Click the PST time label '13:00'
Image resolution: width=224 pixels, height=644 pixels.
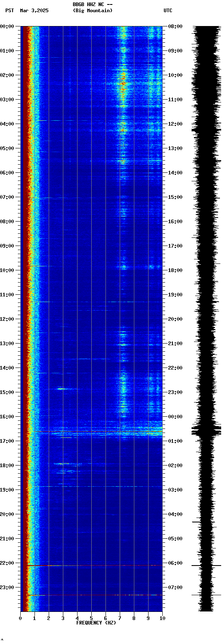(7, 344)
